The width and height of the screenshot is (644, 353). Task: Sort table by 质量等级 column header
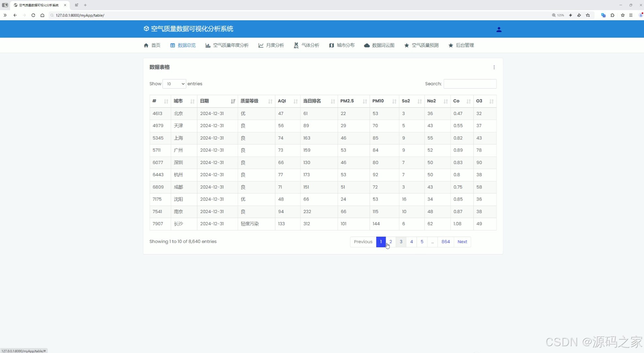pos(256,101)
